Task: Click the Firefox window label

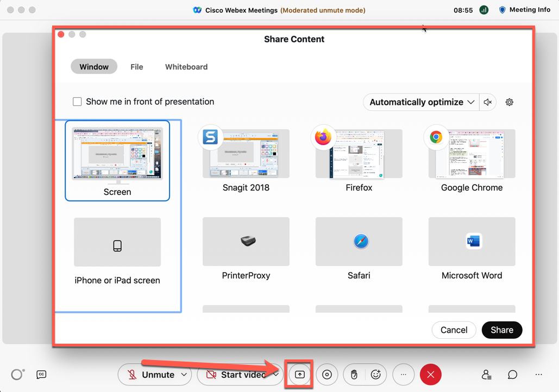Action: 359,187
